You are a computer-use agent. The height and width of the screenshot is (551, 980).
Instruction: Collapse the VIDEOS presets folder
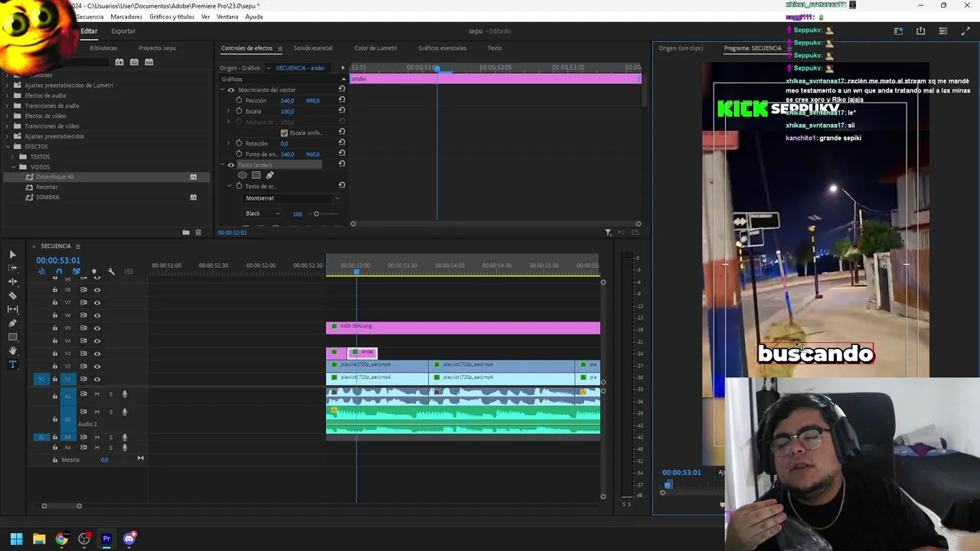(x=13, y=167)
